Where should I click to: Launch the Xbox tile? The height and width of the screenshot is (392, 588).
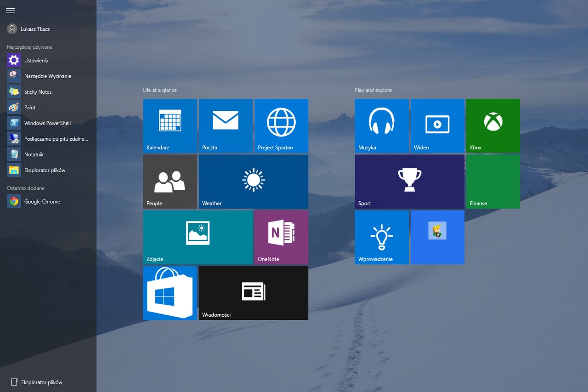(x=493, y=125)
